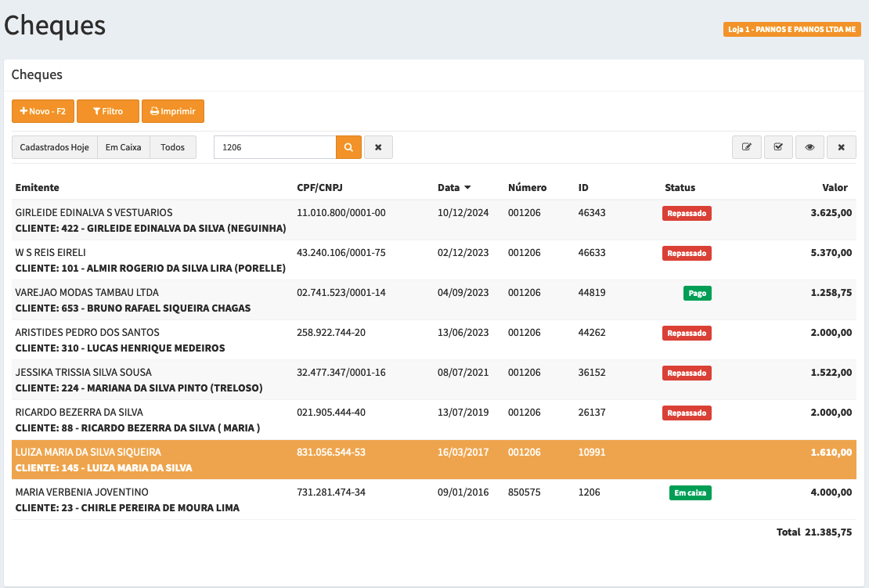Select the Todos filter

173,147
